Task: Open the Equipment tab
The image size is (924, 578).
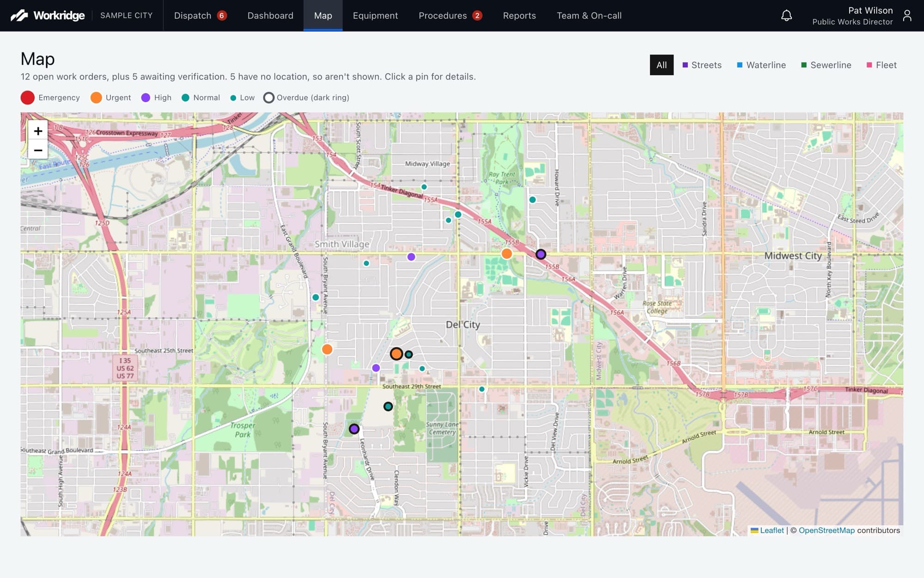Action: click(375, 16)
